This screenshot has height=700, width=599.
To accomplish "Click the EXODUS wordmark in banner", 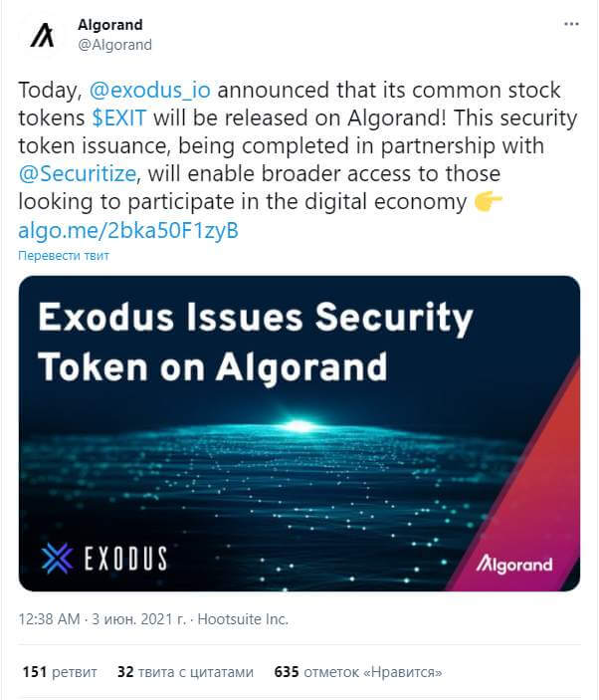I will (x=125, y=558).
